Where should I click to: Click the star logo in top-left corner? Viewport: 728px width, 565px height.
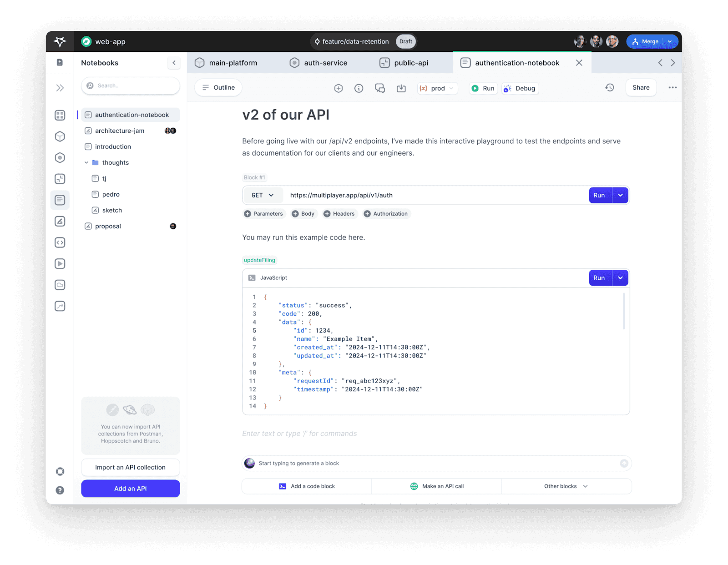60,41
